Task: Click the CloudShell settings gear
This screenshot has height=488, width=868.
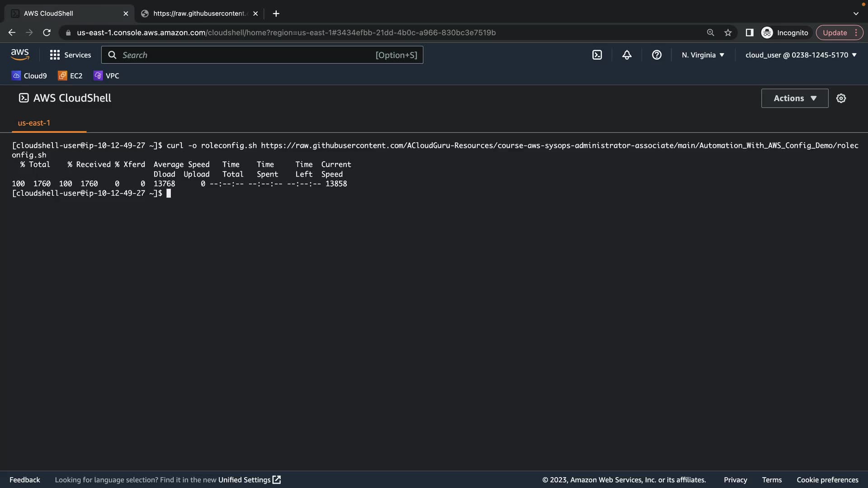Action: pyautogui.click(x=841, y=98)
